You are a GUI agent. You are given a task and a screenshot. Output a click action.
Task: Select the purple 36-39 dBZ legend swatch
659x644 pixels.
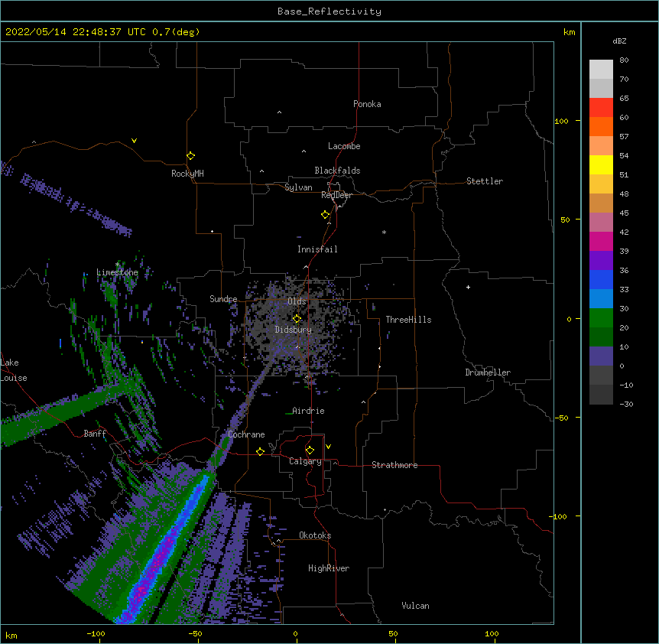(601, 261)
